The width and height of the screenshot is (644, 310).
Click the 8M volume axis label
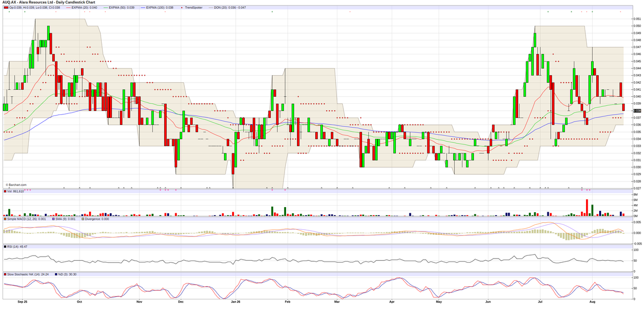pyautogui.click(x=636, y=195)
